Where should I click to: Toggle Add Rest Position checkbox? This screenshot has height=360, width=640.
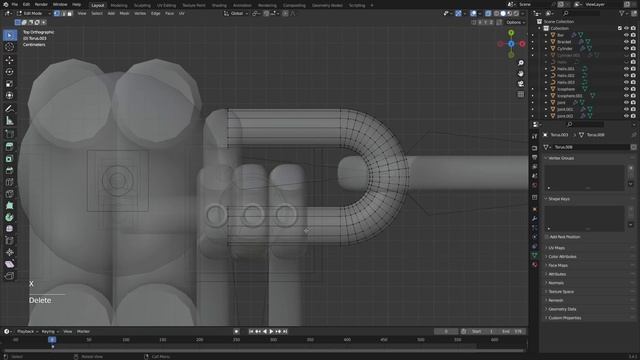click(x=547, y=237)
